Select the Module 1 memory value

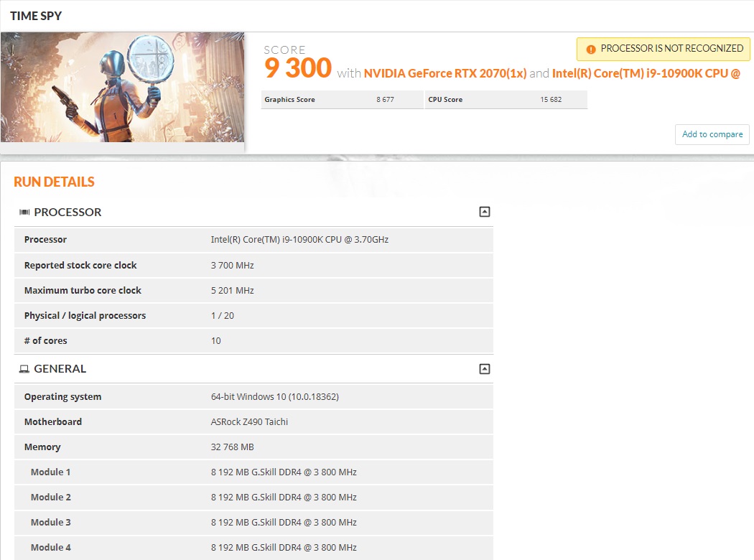(x=284, y=472)
